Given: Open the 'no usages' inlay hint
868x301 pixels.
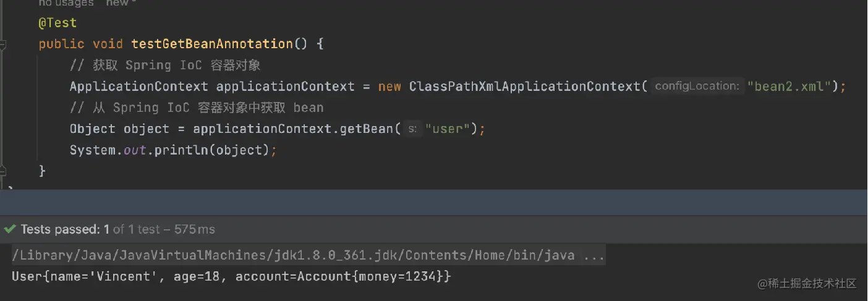Looking at the screenshot, I should tap(66, 4).
